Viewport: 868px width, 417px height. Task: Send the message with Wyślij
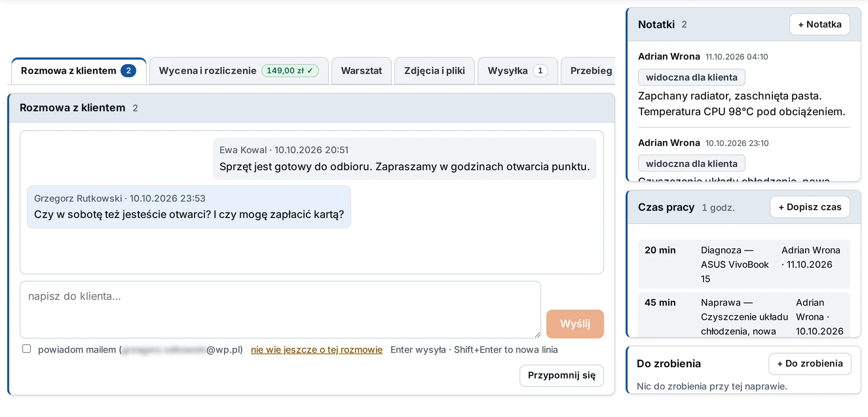click(575, 324)
